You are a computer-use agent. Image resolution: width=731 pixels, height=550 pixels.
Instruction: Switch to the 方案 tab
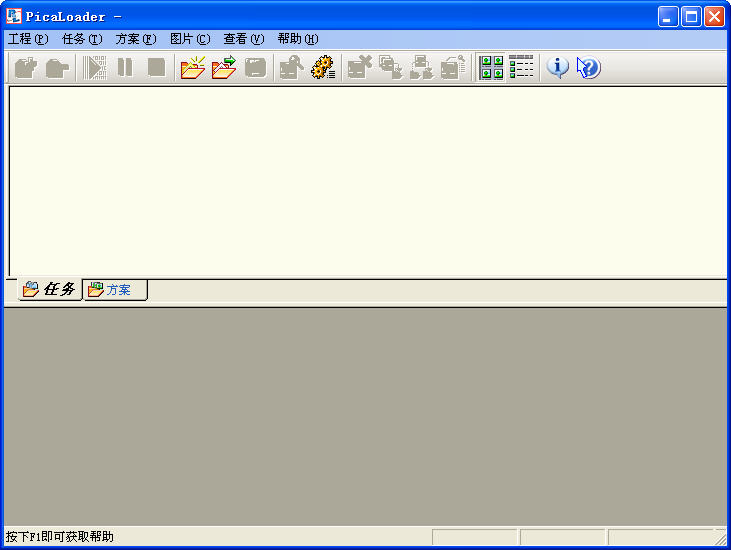pos(115,290)
